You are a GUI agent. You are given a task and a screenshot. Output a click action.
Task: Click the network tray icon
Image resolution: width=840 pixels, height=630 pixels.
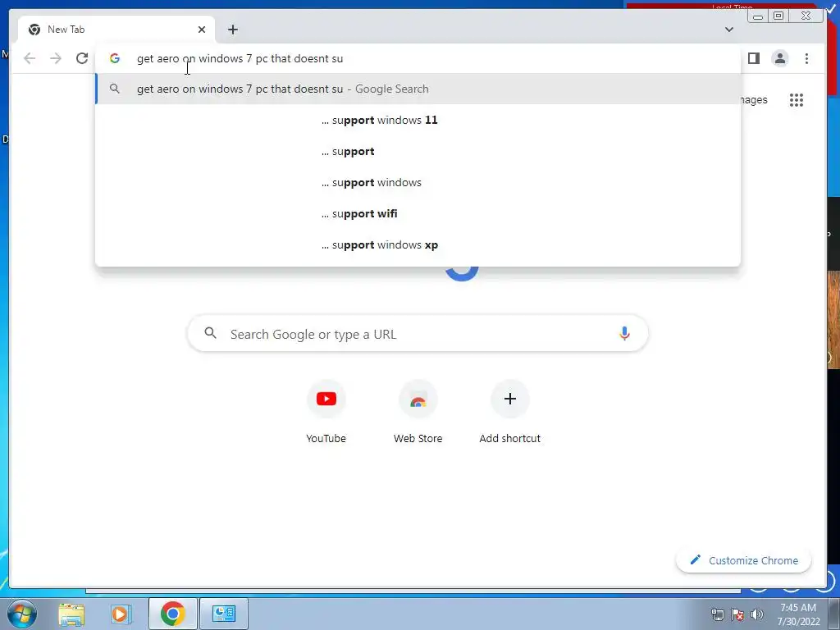pos(717,614)
